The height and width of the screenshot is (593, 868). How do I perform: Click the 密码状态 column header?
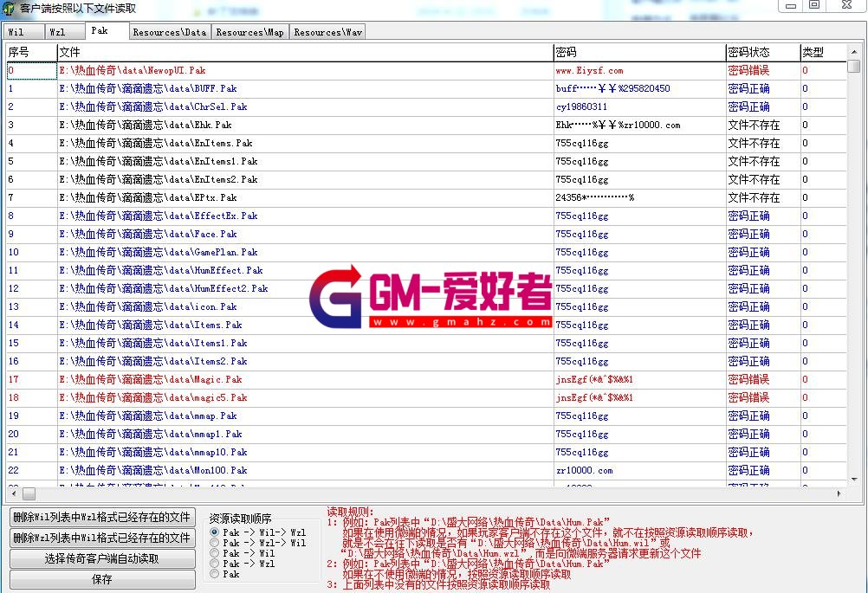(x=762, y=52)
